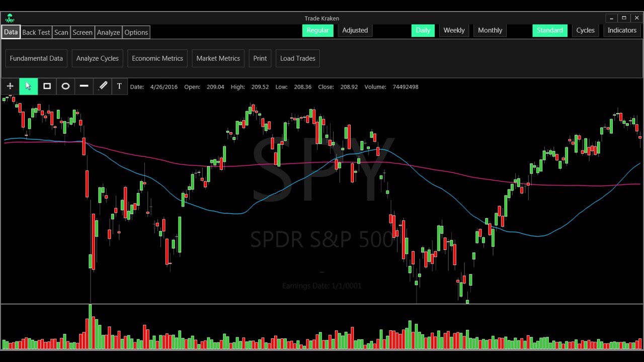
Task: Select the crosshair drawing tool
Action: (x=10, y=86)
